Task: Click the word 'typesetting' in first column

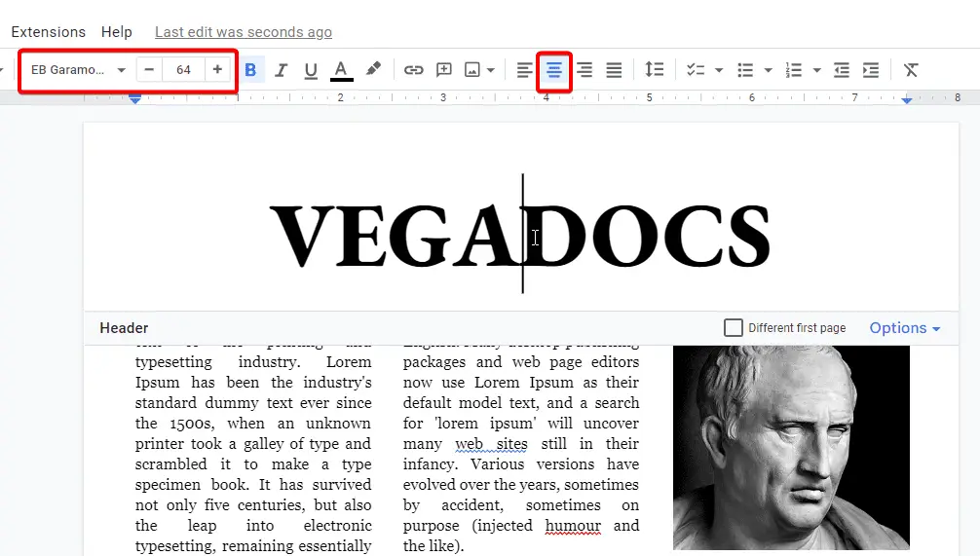Action: (173, 362)
